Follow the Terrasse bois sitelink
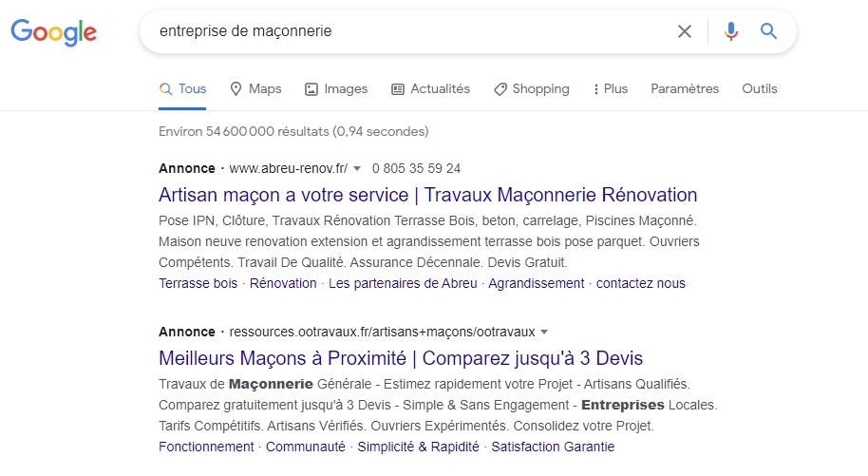This screenshot has width=868, height=476. (198, 283)
